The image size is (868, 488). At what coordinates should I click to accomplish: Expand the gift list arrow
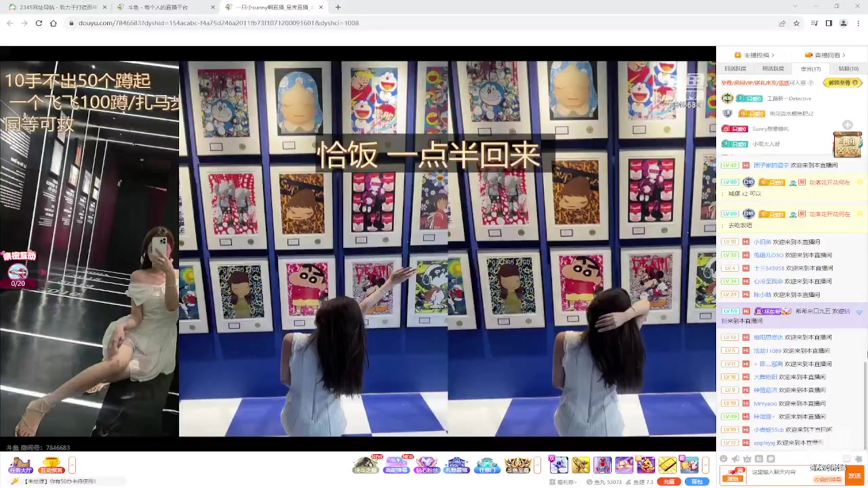(705, 465)
